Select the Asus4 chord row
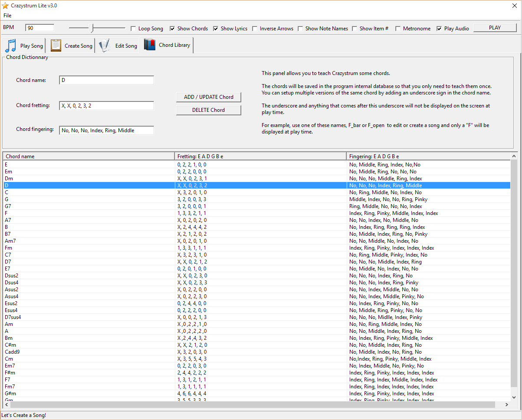This screenshot has width=522, height=420. (257, 296)
